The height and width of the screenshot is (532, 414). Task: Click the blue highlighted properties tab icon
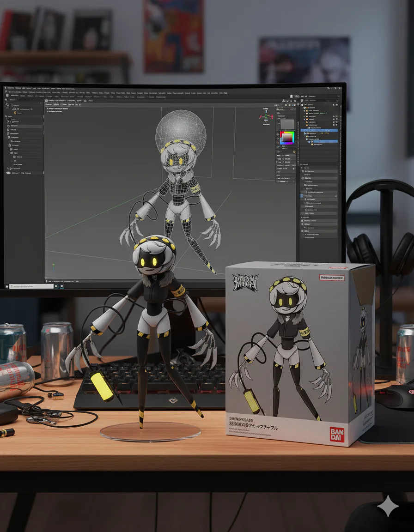click(x=302, y=196)
